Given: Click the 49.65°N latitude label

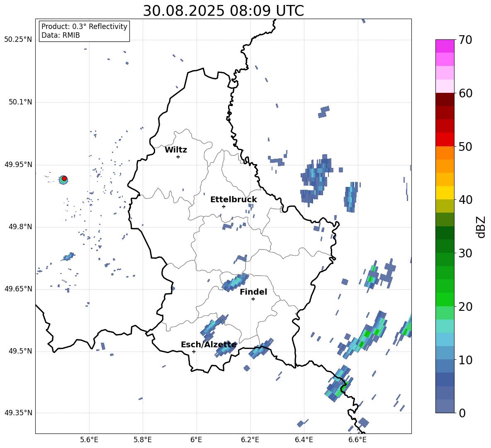Looking at the screenshot, I should pos(18,289).
